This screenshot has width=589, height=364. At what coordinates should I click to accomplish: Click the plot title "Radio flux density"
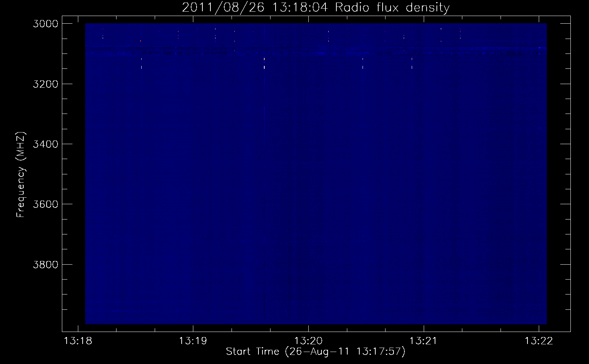[x=392, y=7]
